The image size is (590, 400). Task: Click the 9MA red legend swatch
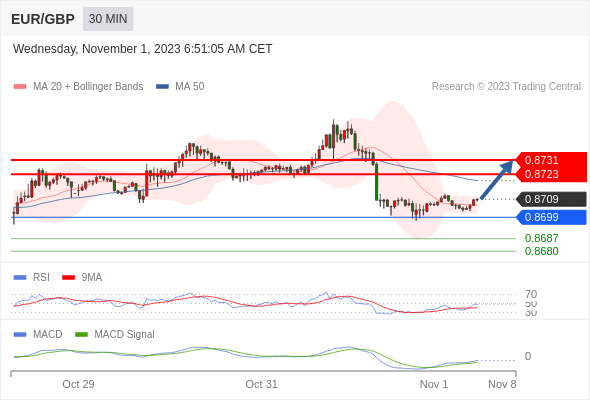tap(68, 278)
